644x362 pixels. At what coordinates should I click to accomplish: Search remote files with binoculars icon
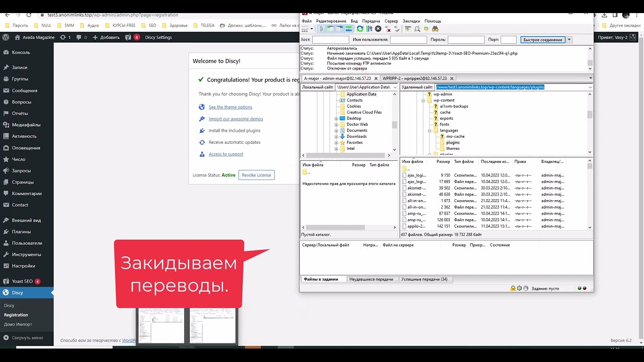(435, 29)
